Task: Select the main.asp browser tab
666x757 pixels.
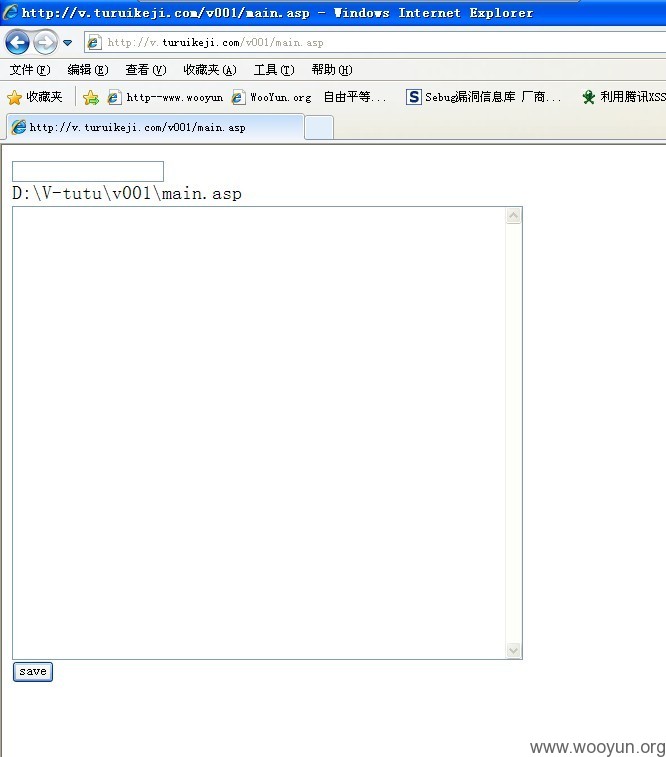Action: [155, 127]
